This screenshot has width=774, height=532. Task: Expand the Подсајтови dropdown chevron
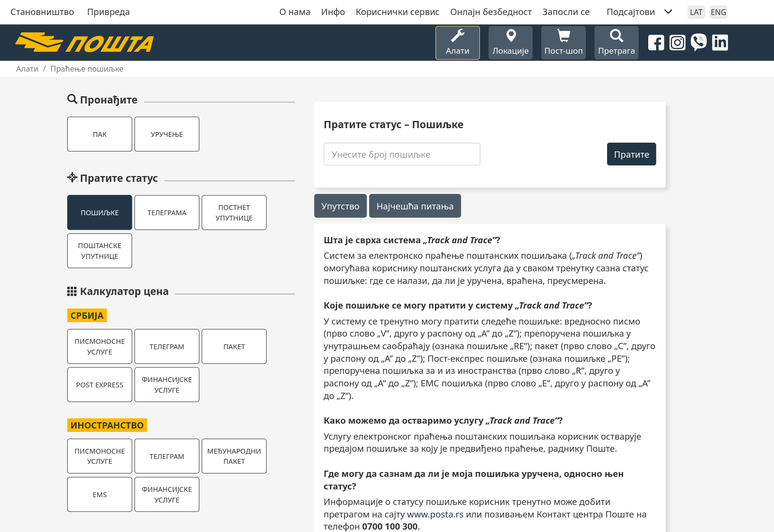point(668,12)
